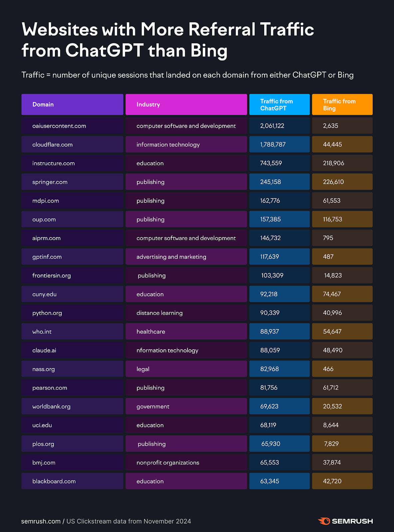Click the main infographic title text
394x532 pixels.
(168, 40)
